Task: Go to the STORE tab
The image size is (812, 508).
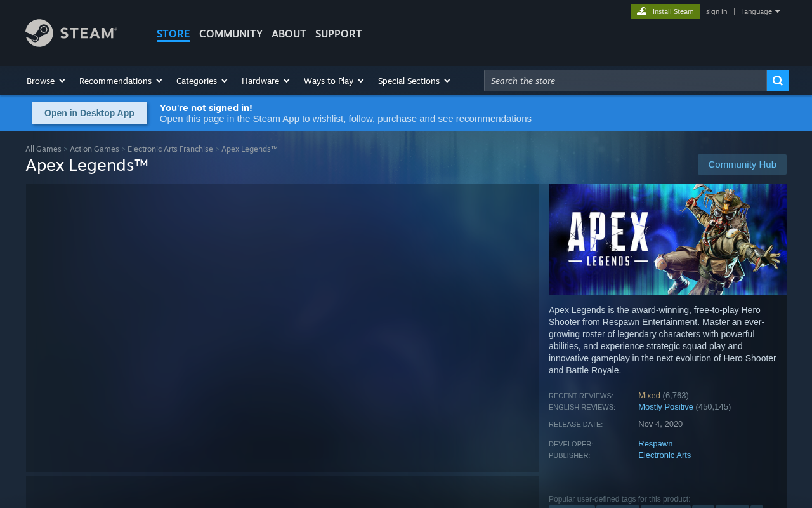Action: (173, 34)
